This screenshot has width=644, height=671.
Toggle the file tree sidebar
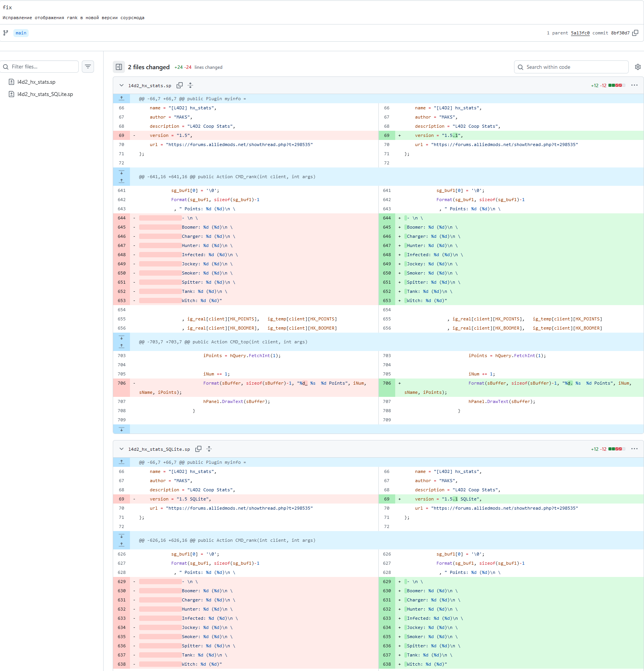119,67
